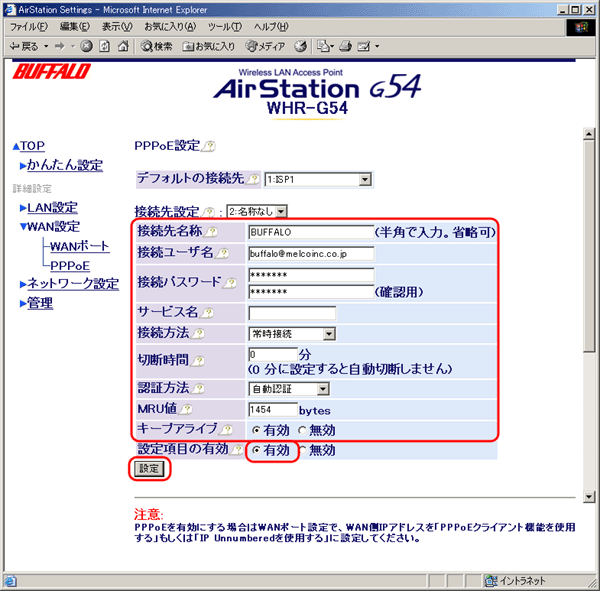Open the dropdown arrow next to forward button
Viewport: 600px width, 591px height.
tap(72, 46)
